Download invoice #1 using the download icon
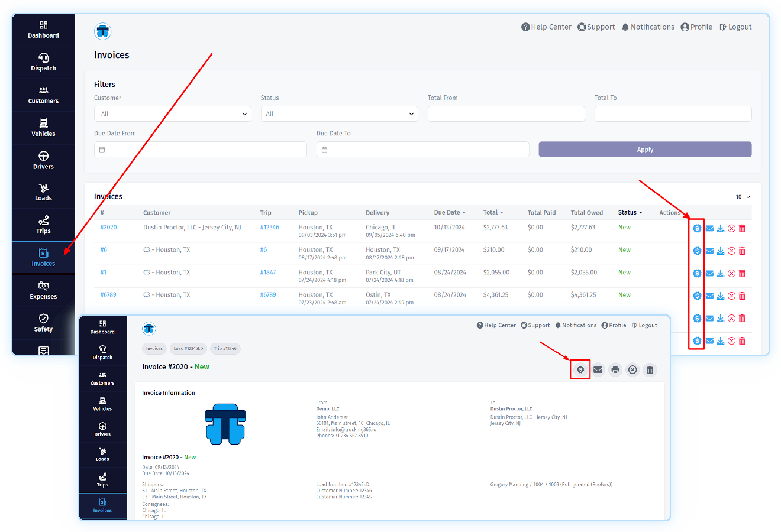 [720, 274]
